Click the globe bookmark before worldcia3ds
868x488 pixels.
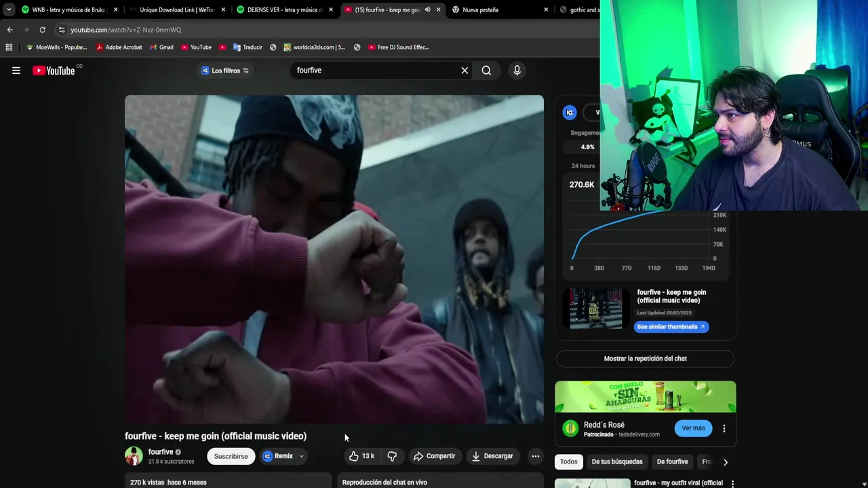[x=273, y=47]
